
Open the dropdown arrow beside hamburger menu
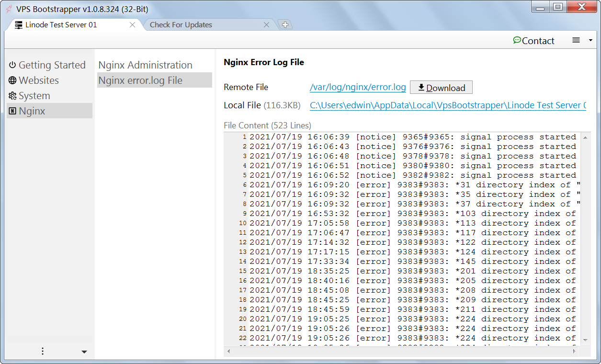590,40
